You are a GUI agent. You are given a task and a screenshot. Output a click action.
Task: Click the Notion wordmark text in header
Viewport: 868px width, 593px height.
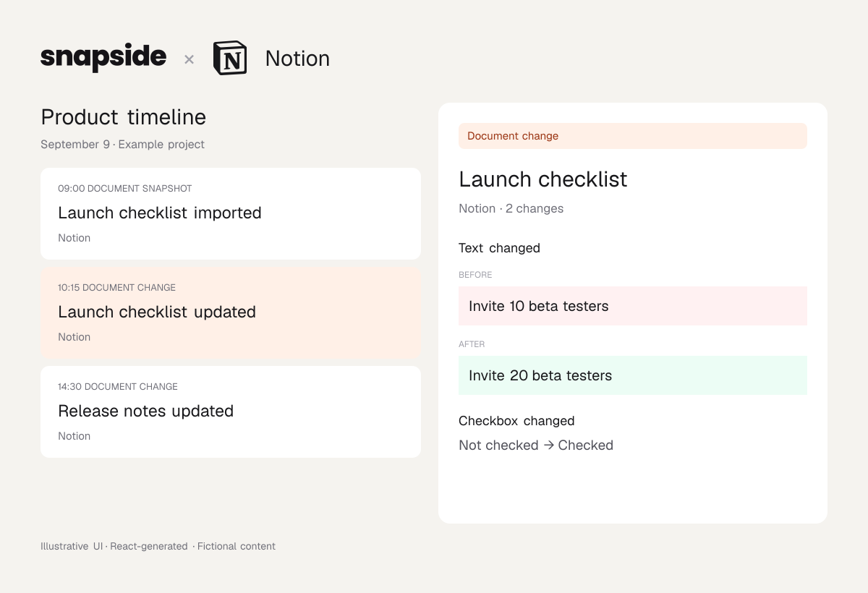coord(297,59)
